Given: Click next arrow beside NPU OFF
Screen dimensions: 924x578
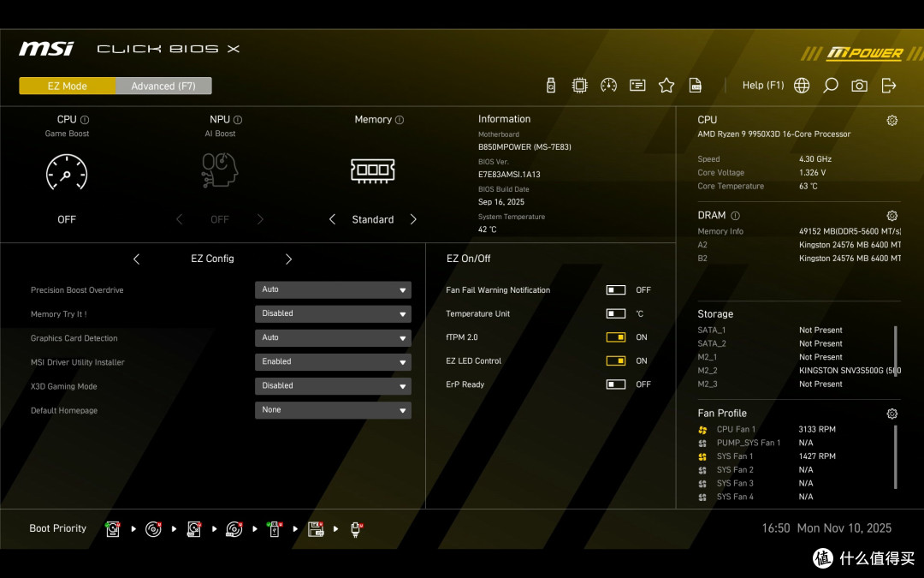Looking at the screenshot, I should pos(260,219).
